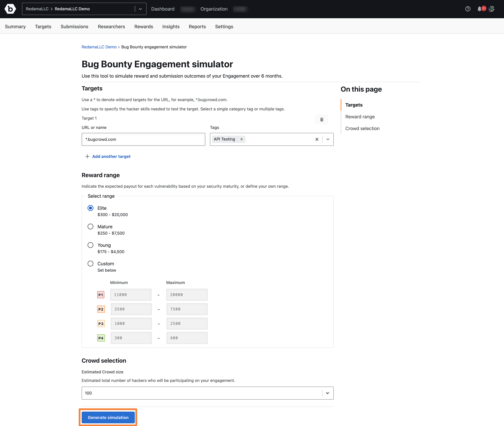Clear all tags with X icon

coord(317,139)
